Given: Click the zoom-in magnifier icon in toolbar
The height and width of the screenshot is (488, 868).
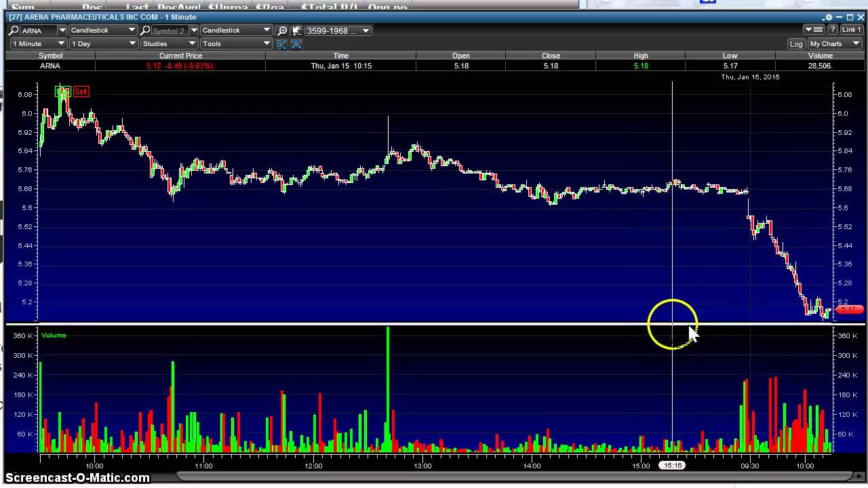Looking at the screenshot, I should [x=283, y=30].
